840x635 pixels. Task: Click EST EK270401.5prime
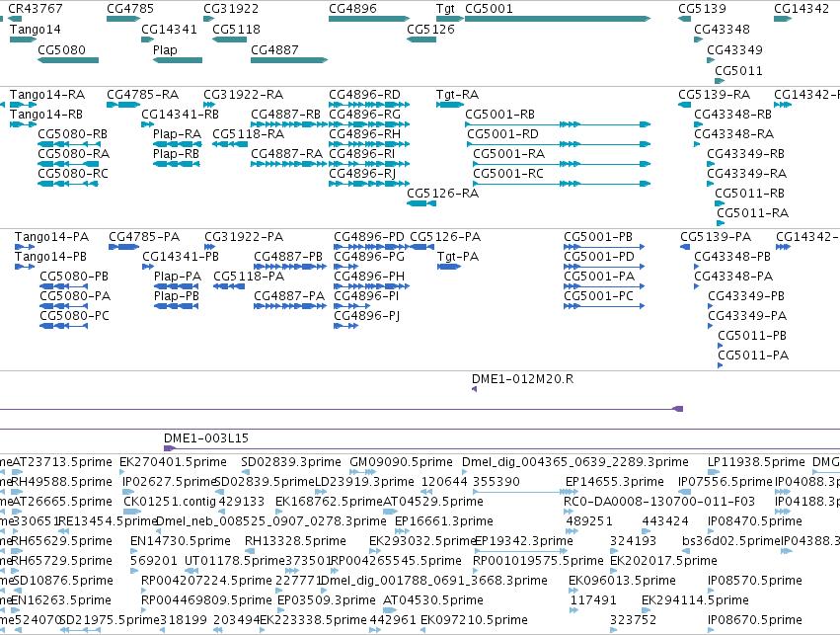[x=123, y=472]
